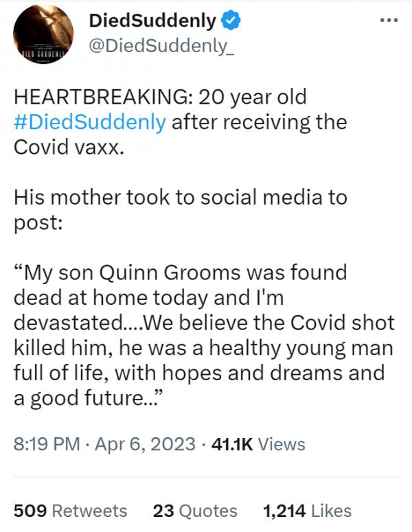
Task: Follow the #DiedSuddenly hashtag in the tweet
Action: pos(90,123)
